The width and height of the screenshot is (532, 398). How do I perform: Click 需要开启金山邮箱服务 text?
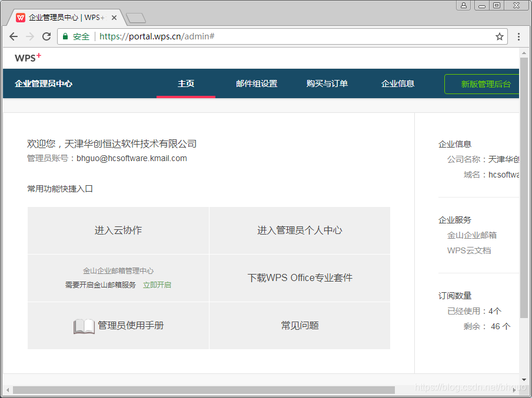pos(101,285)
